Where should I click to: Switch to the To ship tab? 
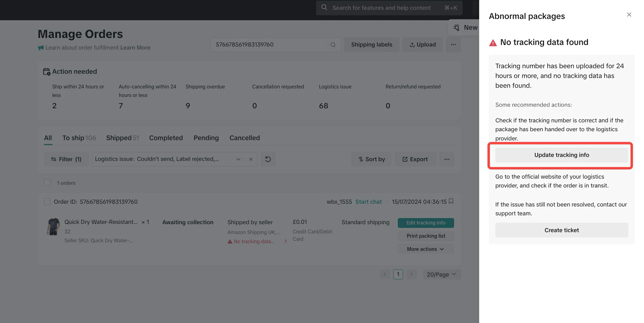click(79, 138)
